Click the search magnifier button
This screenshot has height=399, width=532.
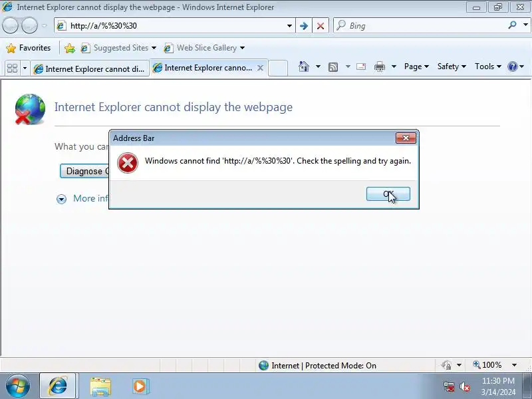click(x=512, y=25)
